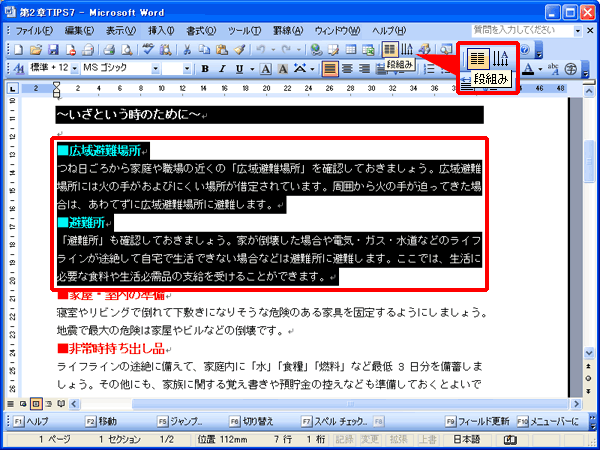Open the style dropdown 標準 + 12
Image resolution: width=600 pixels, height=450 pixels.
[x=74, y=69]
